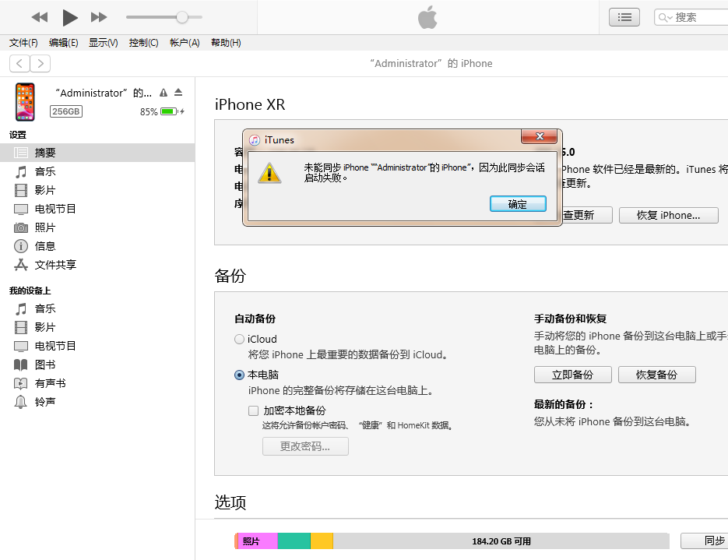Open the Up Next queue list
This screenshot has height=560, width=728.
(x=624, y=17)
